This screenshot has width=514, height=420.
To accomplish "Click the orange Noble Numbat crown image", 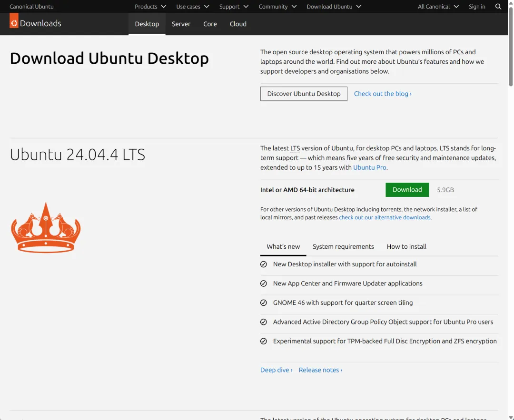I will (x=46, y=227).
